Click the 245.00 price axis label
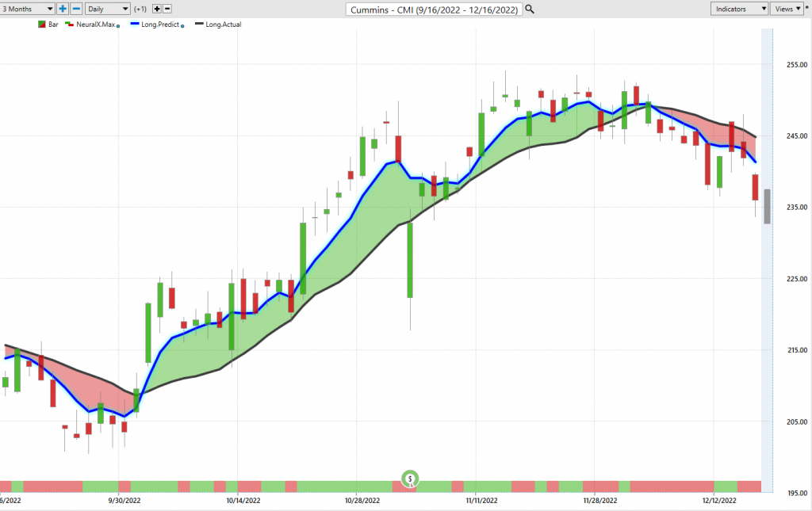This screenshot has height=511, width=812. pyautogui.click(x=796, y=136)
